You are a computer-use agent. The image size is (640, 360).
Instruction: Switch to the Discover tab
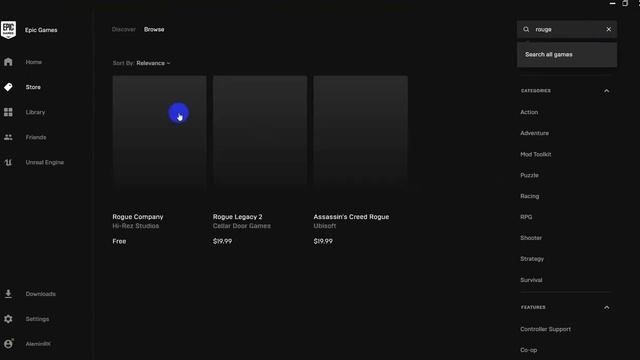tap(124, 29)
